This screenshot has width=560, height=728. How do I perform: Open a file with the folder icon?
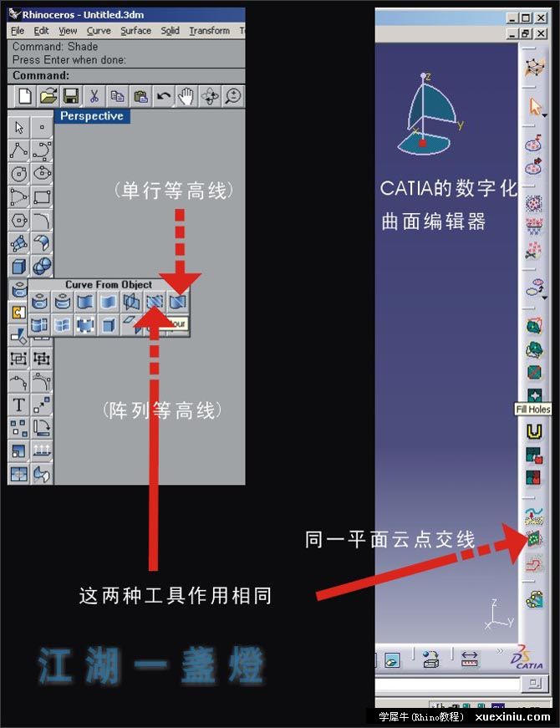48,97
